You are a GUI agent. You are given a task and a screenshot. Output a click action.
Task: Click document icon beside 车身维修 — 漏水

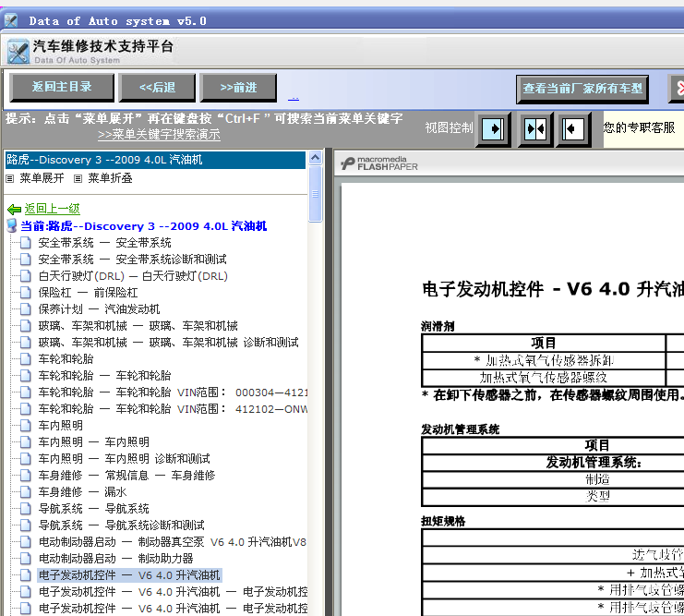tap(26, 491)
